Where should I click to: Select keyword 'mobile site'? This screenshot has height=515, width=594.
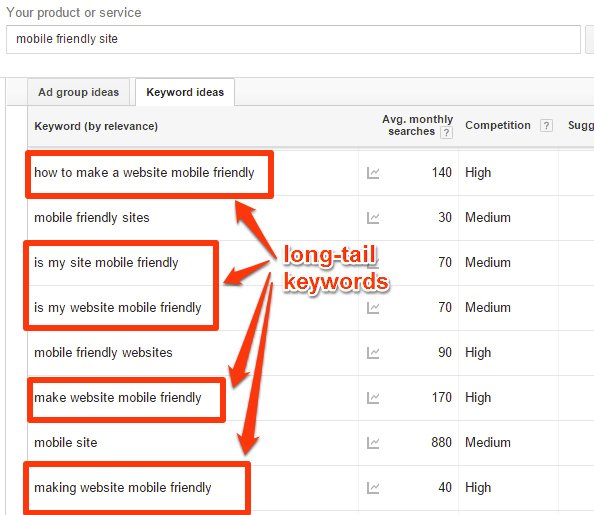66,443
